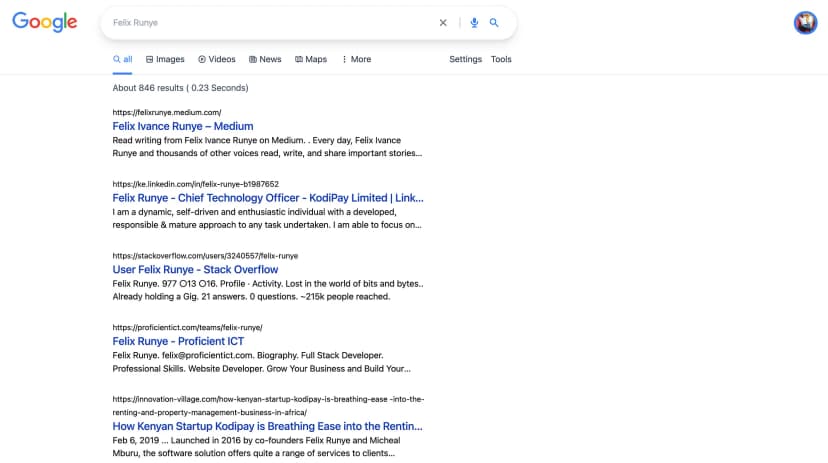The image size is (828, 463).
Task: Open User Felix Runye - Stack Overflow result
Action: click(195, 269)
